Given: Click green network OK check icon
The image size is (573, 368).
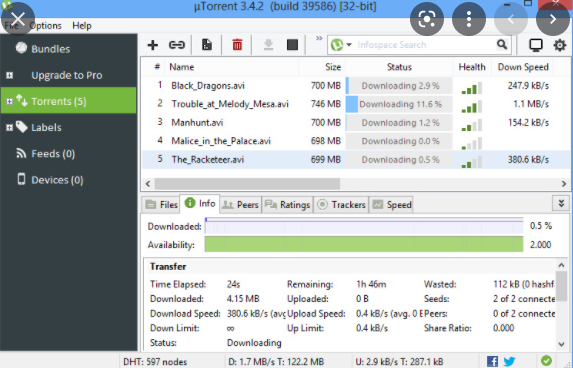Looking at the screenshot, I should coord(546,361).
